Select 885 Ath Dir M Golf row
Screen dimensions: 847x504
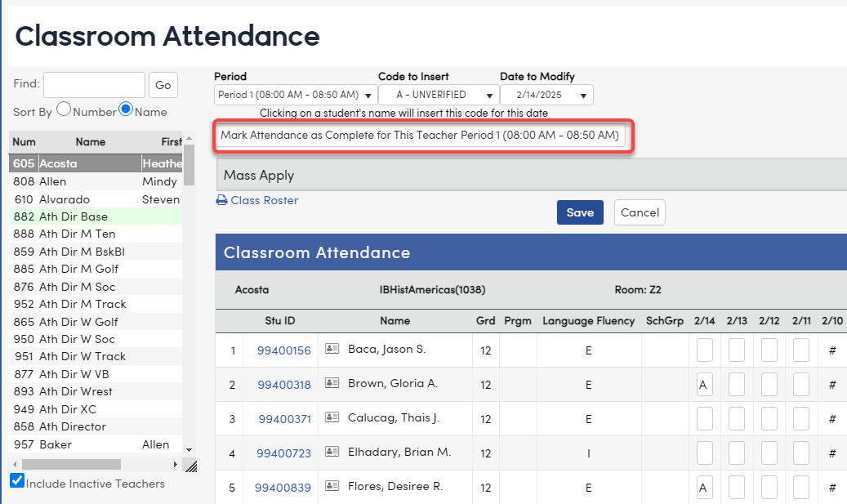coord(96,269)
